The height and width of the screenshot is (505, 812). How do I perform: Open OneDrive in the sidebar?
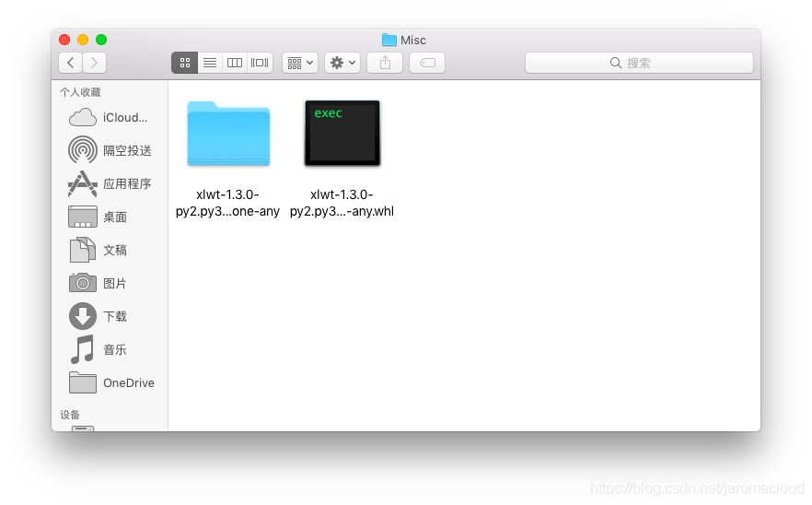111,382
